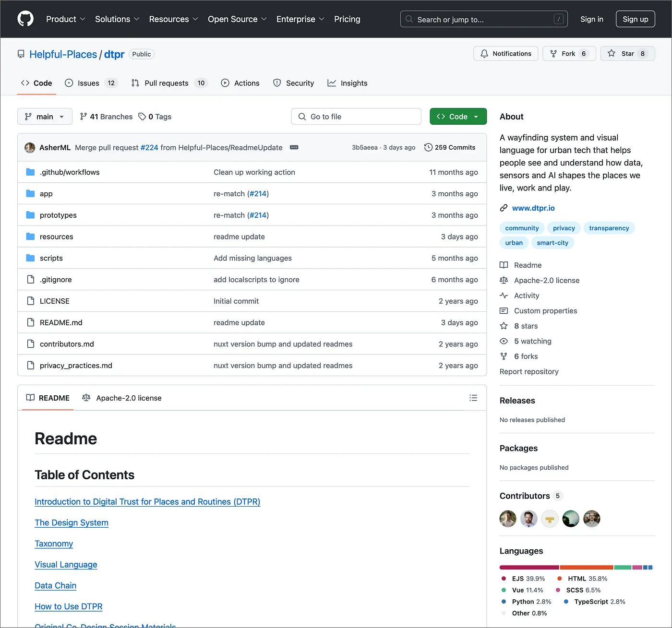Click the Search or jump to field
Viewport: 672px width, 628px height.
(x=484, y=19)
